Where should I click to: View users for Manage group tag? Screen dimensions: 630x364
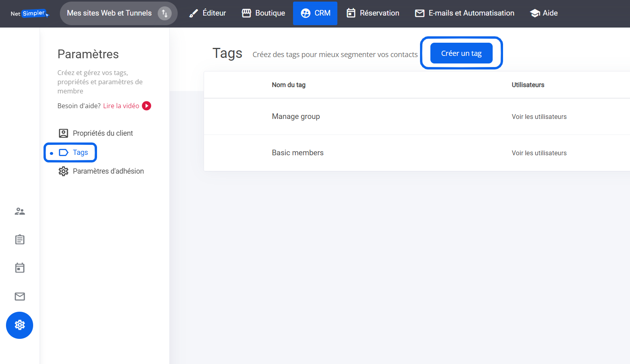pyautogui.click(x=539, y=117)
